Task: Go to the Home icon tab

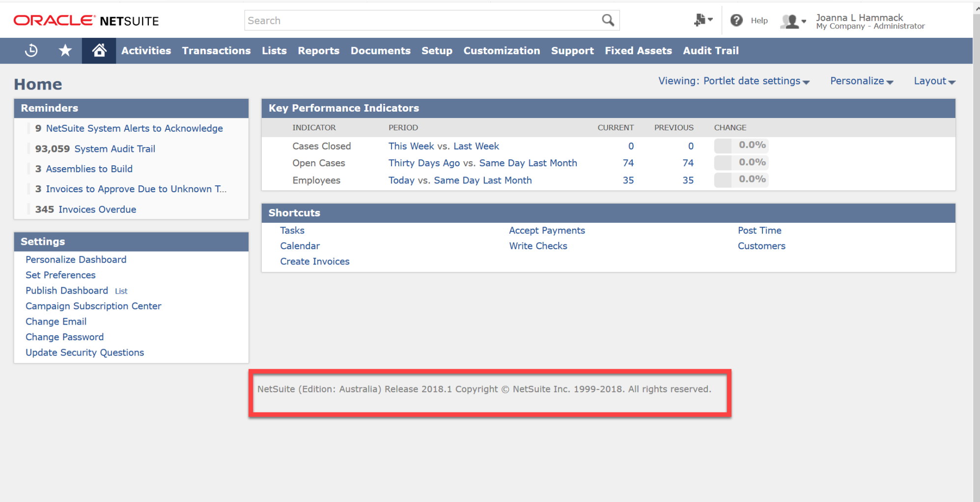Action: tap(99, 51)
